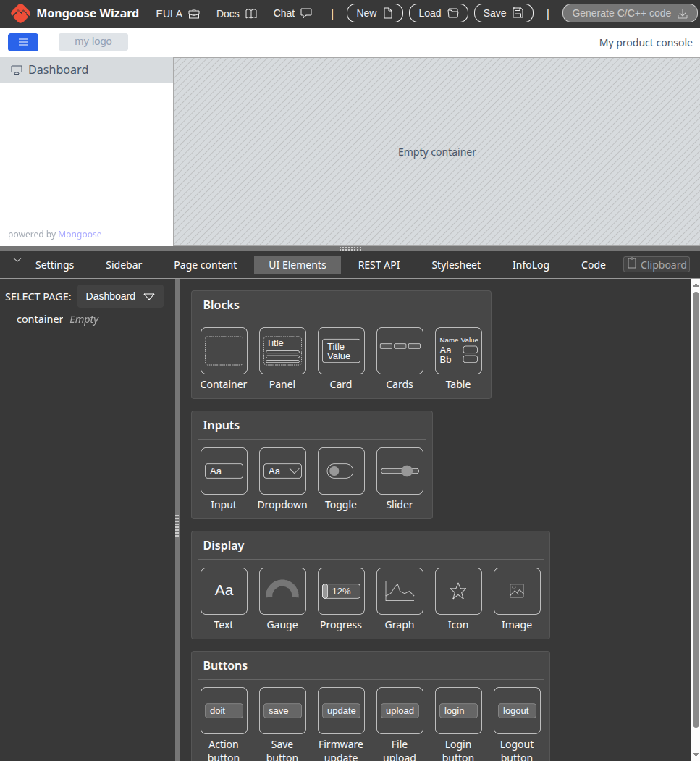Select the Toggle input element
The width and height of the screenshot is (700, 761).
pos(341,471)
